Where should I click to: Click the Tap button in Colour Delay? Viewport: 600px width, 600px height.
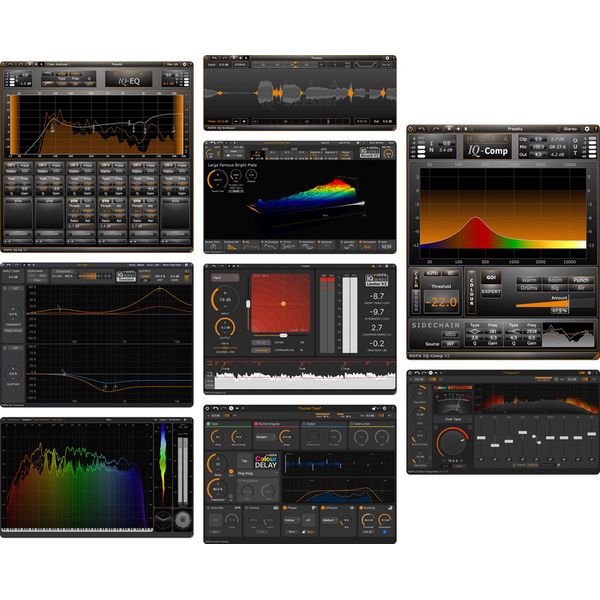244,460
